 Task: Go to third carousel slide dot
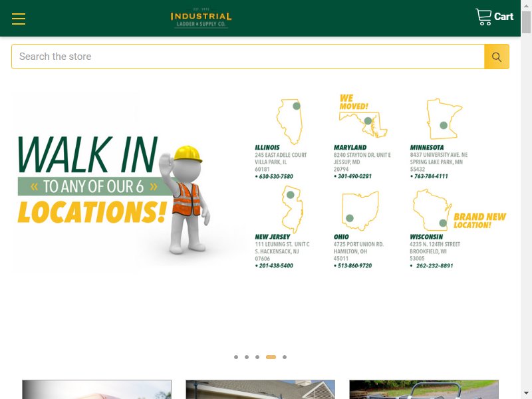[x=257, y=357]
